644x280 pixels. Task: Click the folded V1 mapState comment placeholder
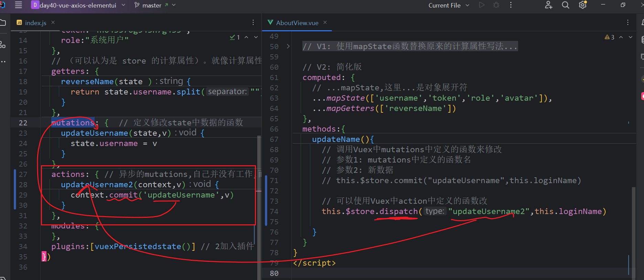click(410, 46)
